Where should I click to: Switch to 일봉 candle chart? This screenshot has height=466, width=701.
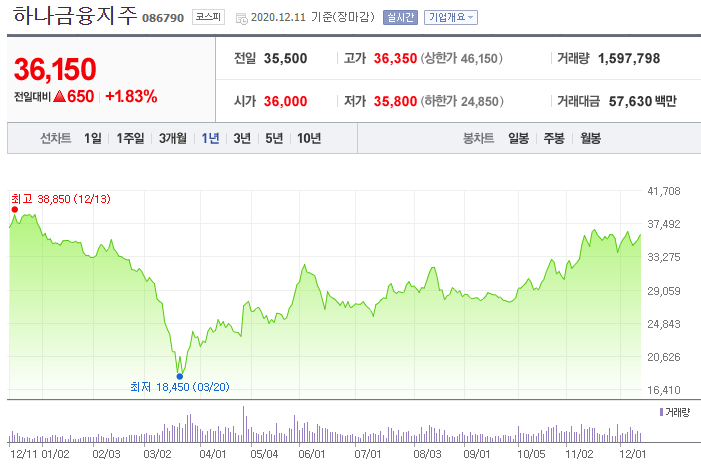[x=519, y=138]
